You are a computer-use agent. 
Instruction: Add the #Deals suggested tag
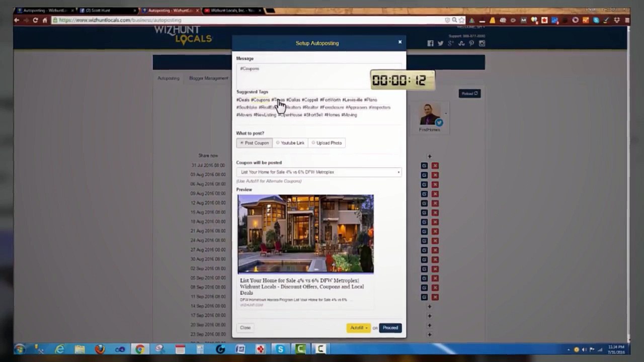(x=243, y=100)
